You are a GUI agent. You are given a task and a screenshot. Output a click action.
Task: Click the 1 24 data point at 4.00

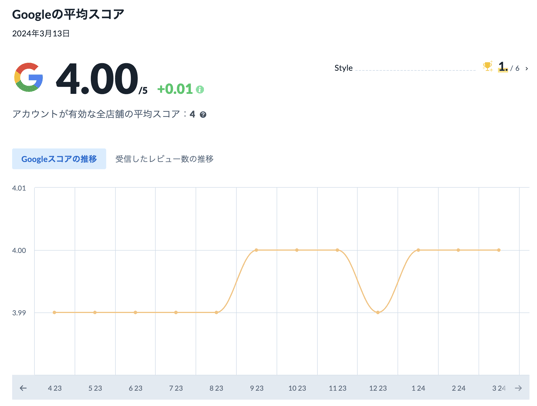[418, 250]
